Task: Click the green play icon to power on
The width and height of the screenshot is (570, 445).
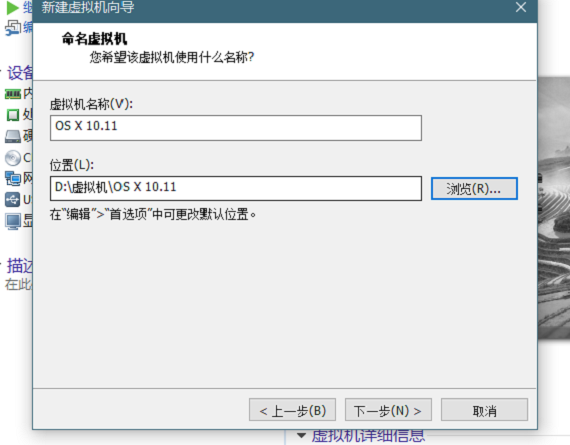Action: (x=13, y=8)
